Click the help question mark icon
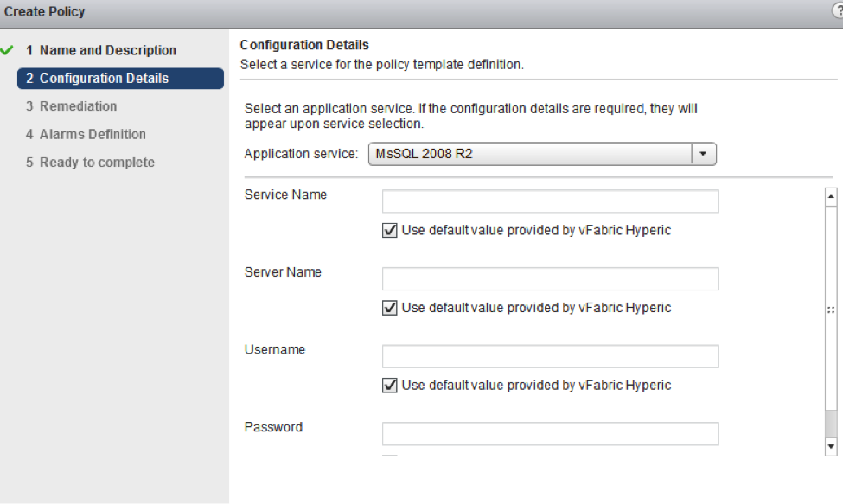 click(x=838, y=11)
